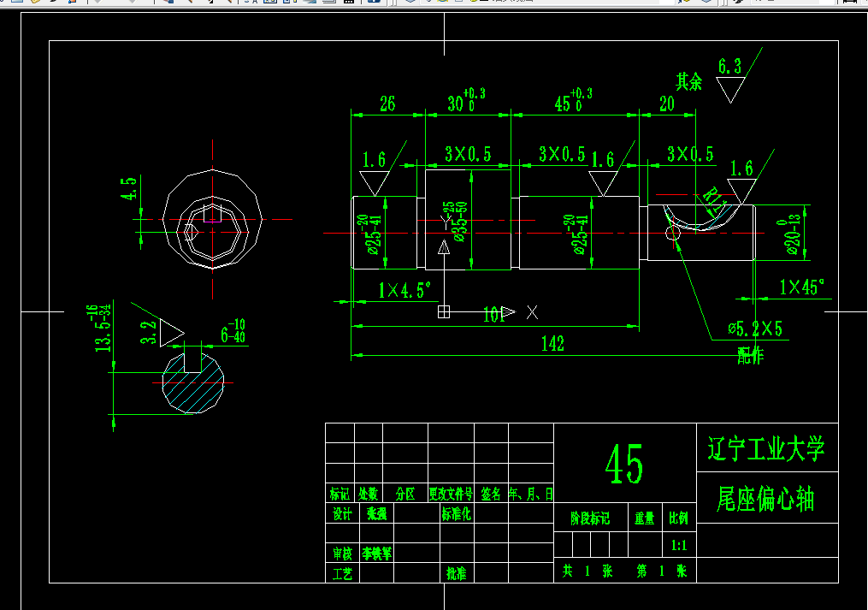Click the R11 radius label
This screenshot has height=610, width=868.
click(714, 200)
